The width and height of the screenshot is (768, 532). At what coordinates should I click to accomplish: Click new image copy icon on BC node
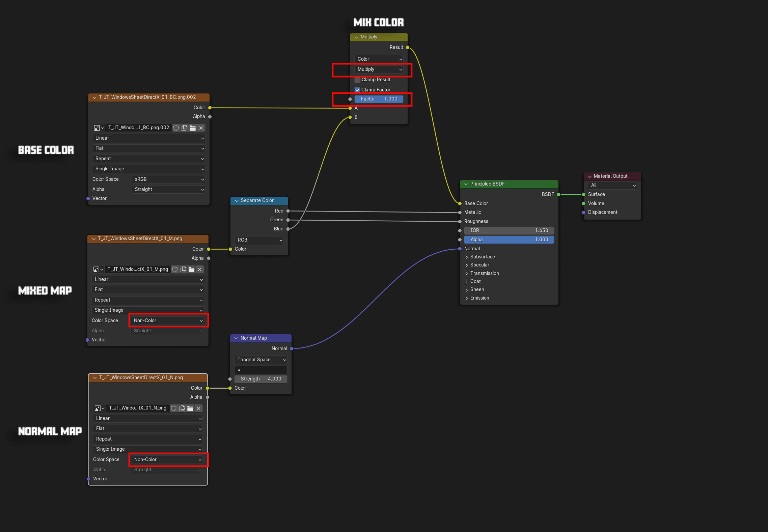coord(185,128)
